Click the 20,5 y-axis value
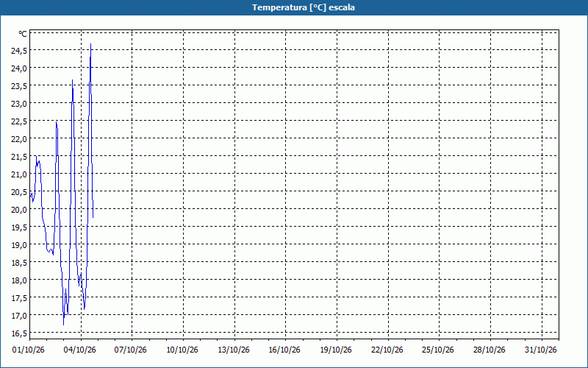This screenshot has width=588, height=368. 19,192
